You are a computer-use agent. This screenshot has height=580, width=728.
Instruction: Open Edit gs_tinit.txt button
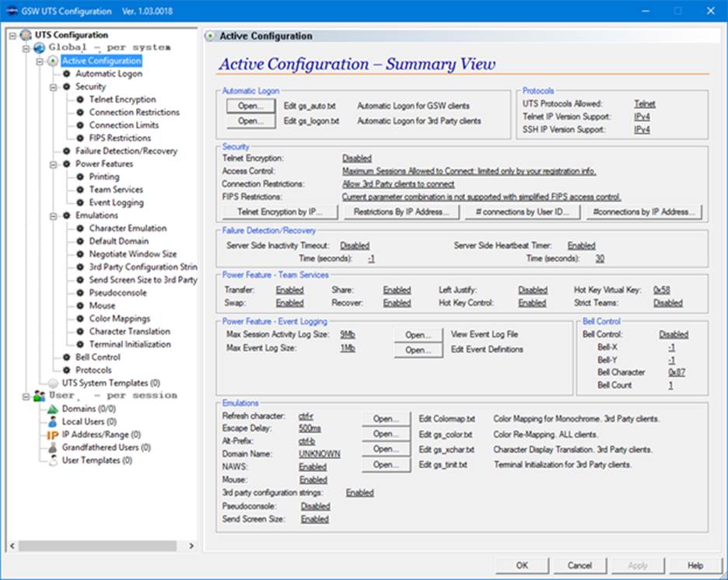coord(386,465)
